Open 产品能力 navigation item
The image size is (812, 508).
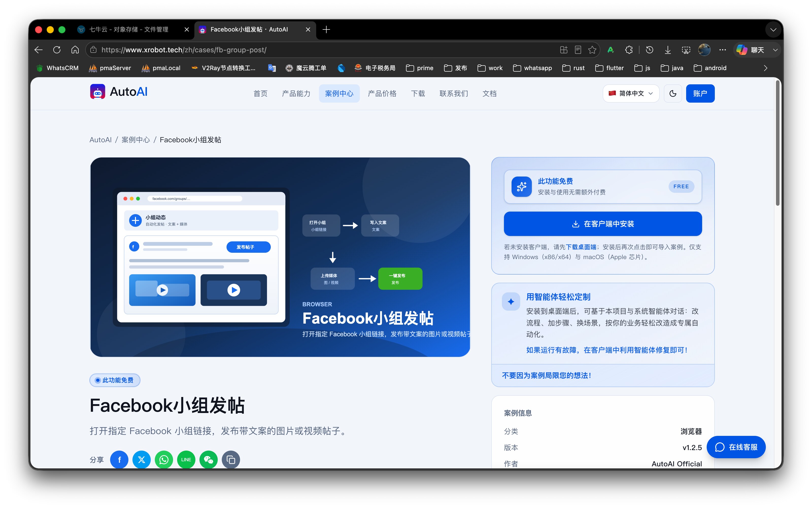[296, 93]
